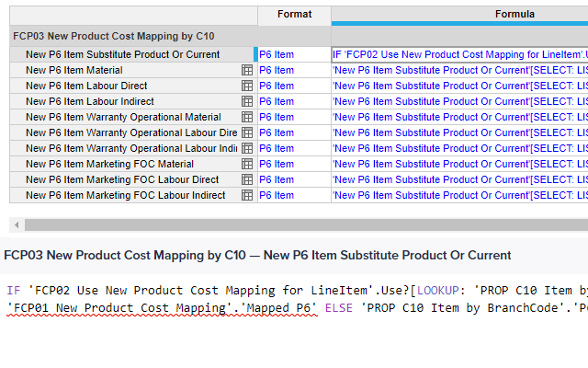588x368 pixels.
Task: Select New P6 Item Marketing FOC Material line item
Action: tap(133, 164)
